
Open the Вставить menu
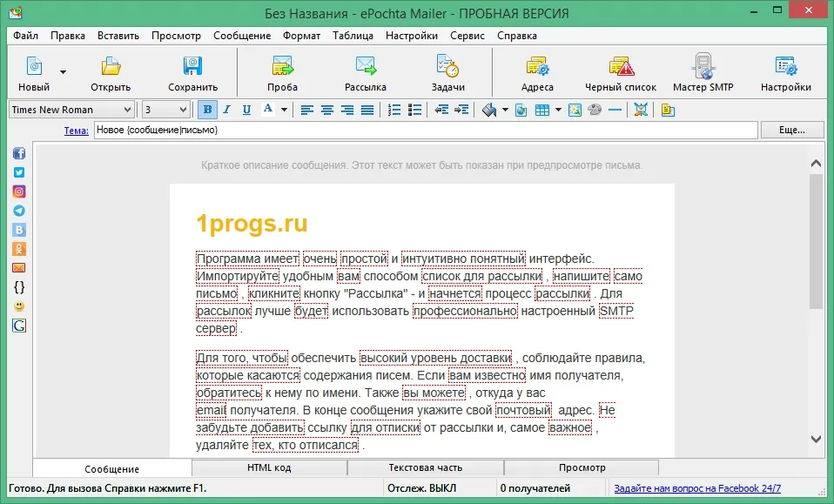point(118,36)
